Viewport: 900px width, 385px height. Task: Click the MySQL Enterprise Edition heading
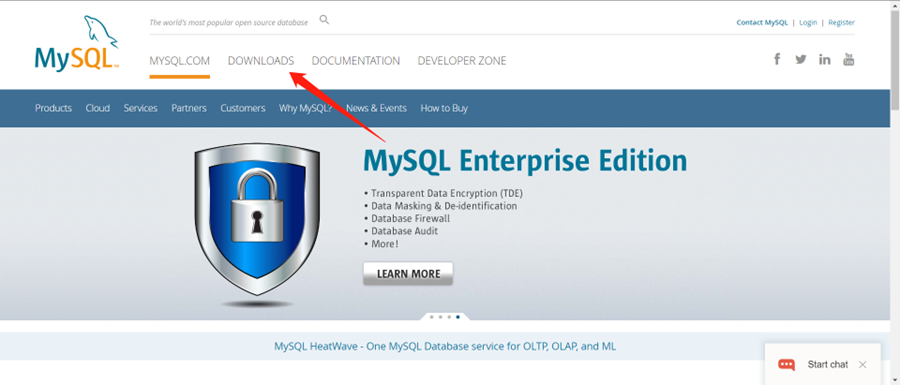[x=525, y=160]
